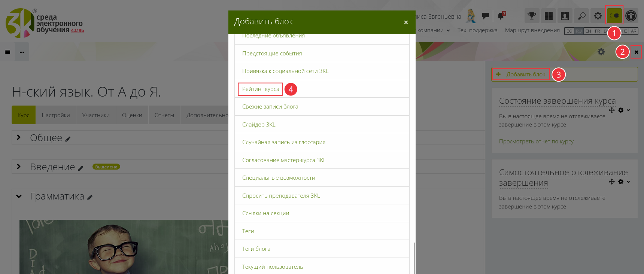Select Свежие записи блога block

(x=322, y=106)
